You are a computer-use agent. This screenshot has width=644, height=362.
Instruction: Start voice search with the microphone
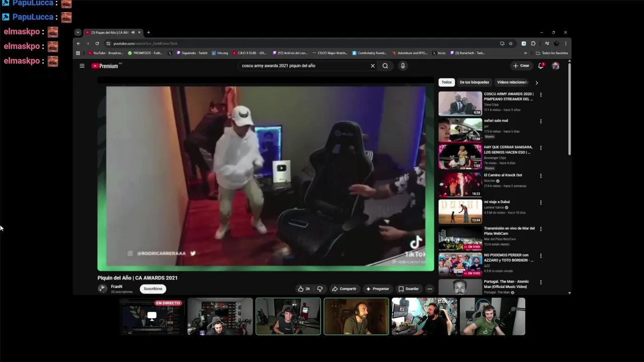[403, 66]
